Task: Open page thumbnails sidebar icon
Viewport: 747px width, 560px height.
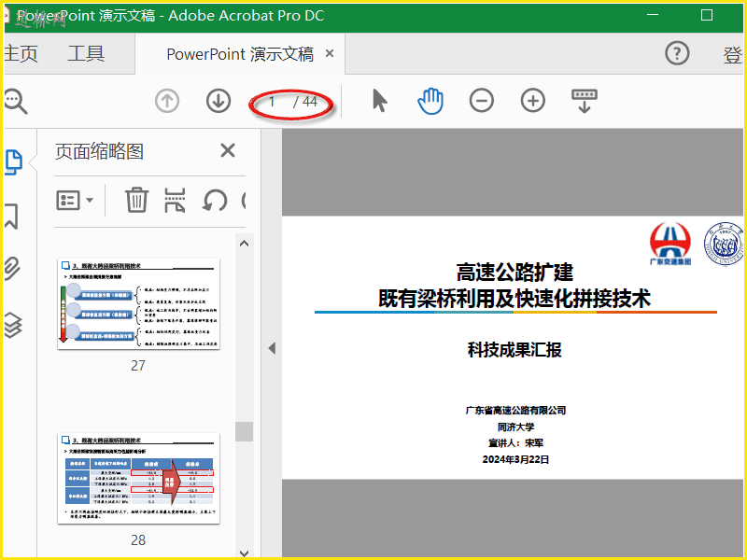Action: 13,161
